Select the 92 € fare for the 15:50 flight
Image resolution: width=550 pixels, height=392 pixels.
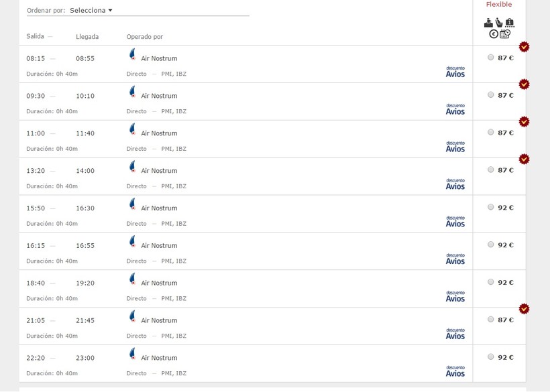click(x=491, y=207)
